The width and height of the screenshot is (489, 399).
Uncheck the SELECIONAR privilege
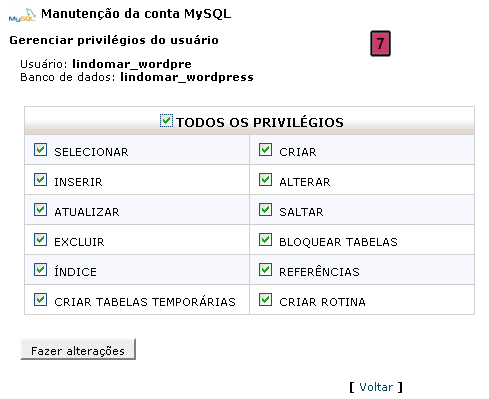click(x=40, y=150)
